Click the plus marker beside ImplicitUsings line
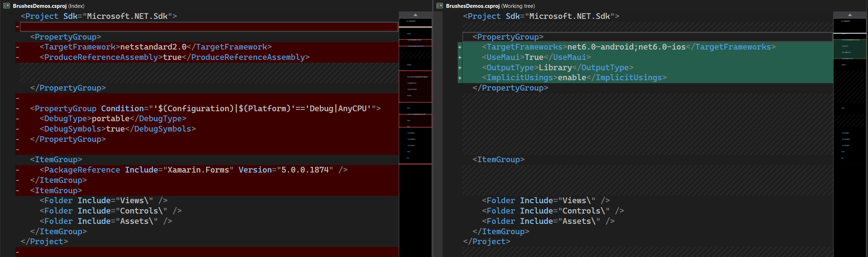This screenshot has width=868, height=257. pos(460,78)
